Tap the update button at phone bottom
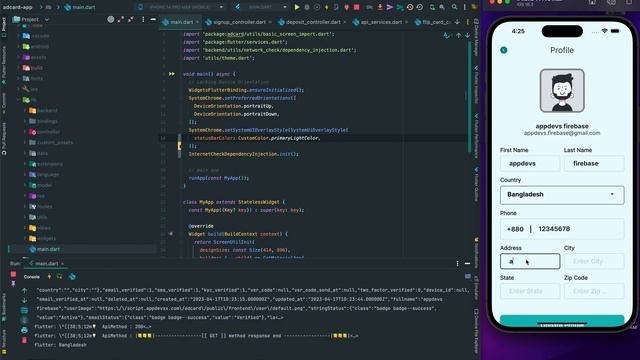The width and height of the screenshot is (640, 360). 562,321
